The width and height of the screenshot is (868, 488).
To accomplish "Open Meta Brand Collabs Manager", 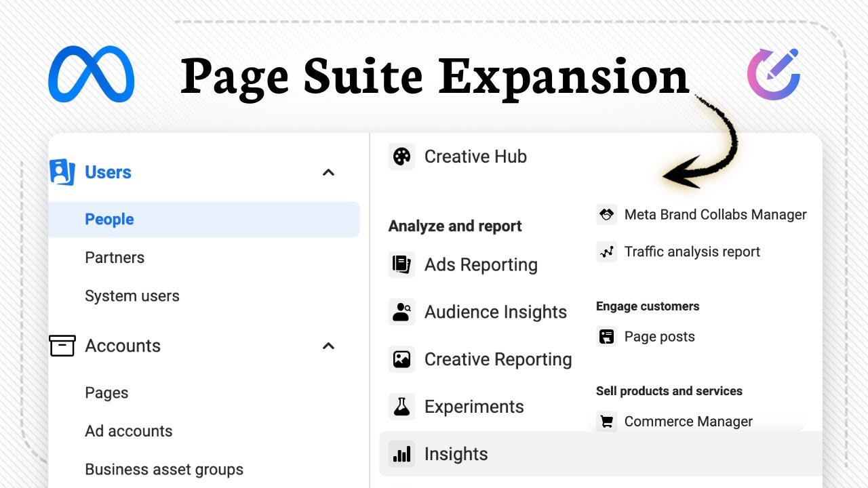I will coord(715,215).
